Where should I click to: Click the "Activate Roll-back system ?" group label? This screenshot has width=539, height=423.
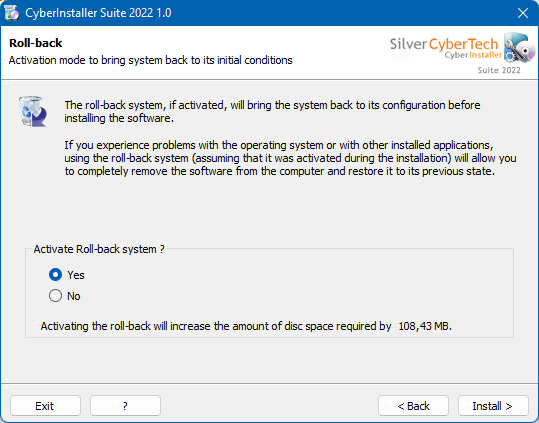point(99,249)
